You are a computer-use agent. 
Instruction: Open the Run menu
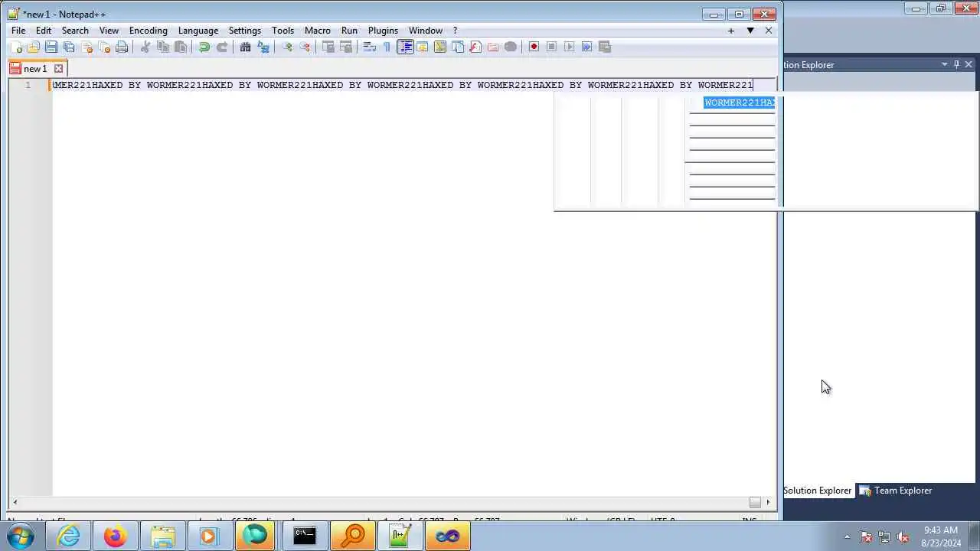pos(349,31)
